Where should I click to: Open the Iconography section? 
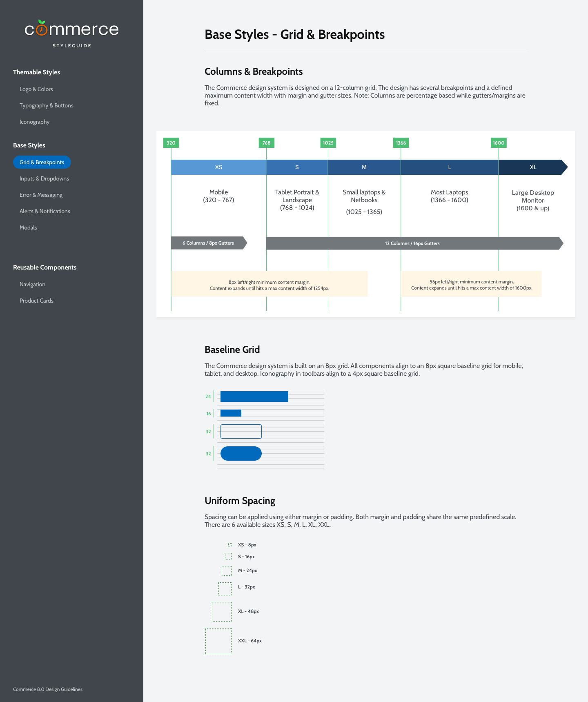tap(34, 122)
